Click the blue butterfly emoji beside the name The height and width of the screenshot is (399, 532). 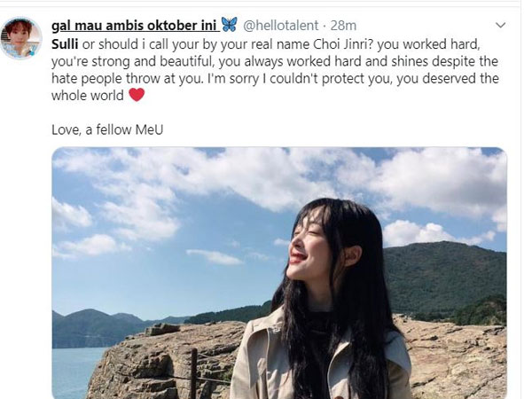pos(229,25)
